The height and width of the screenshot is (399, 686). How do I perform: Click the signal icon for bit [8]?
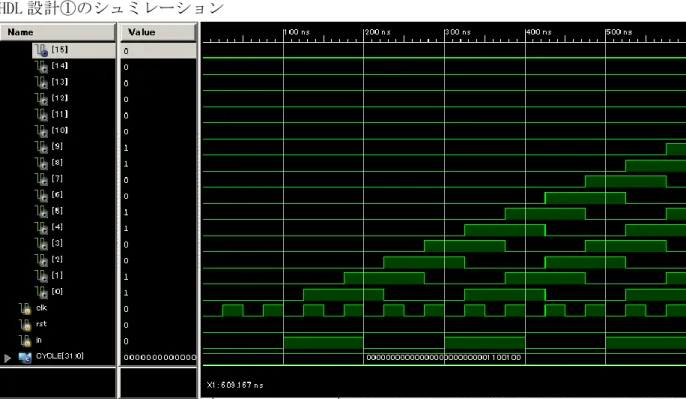coord(42,164)
